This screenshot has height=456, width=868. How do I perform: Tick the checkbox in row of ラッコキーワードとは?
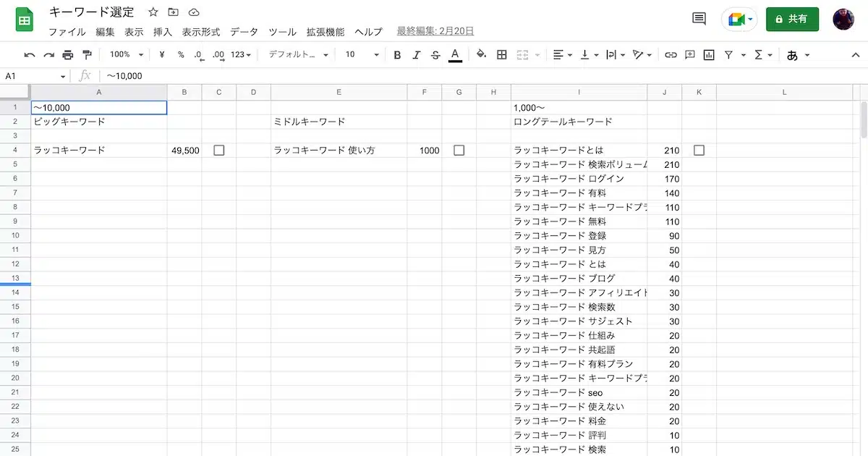[x=699, y=151]
